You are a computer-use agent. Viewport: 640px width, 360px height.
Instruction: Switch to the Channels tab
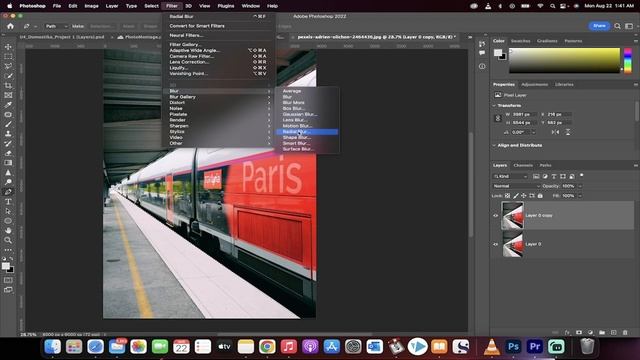click(x=523, y=165)
